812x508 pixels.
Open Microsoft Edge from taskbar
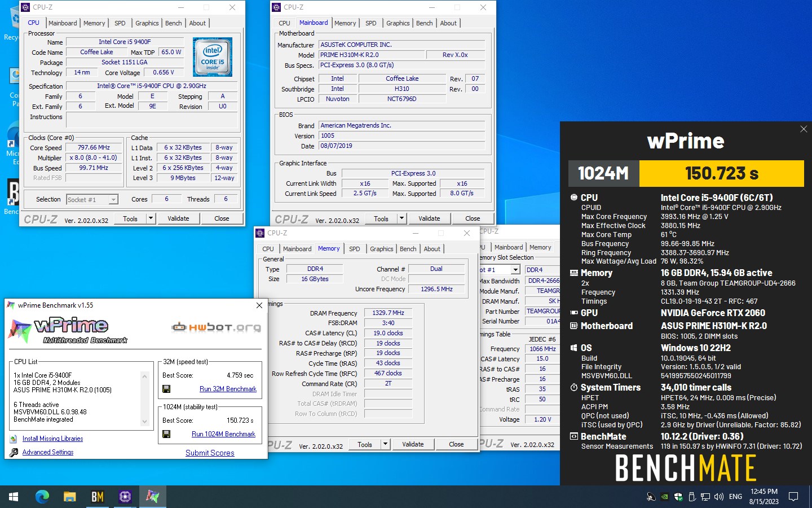42,497
